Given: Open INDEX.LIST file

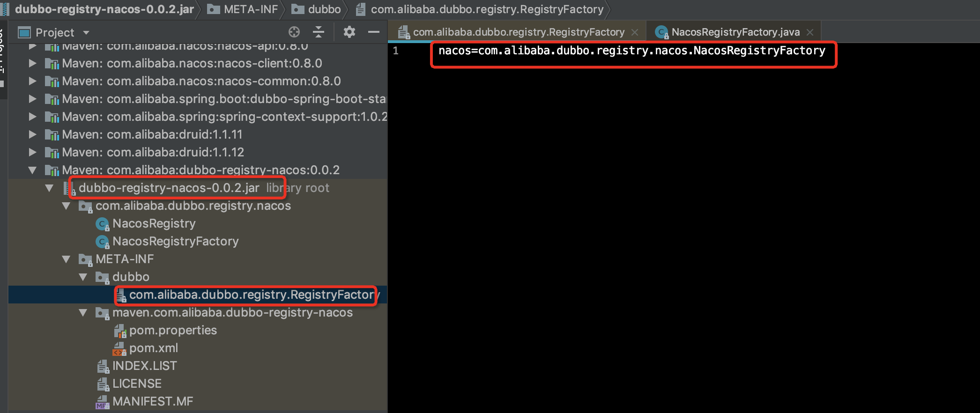Looking at the screenshot, I should (x=145, y=366).
